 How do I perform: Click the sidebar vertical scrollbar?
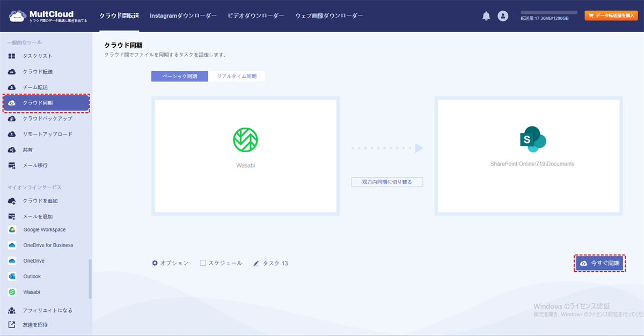coord(90,279)
